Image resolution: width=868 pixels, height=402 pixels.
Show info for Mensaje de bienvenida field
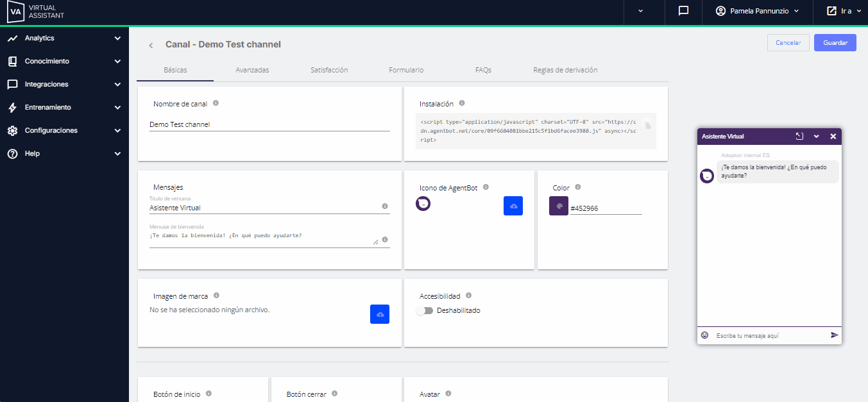click(384, 239)
